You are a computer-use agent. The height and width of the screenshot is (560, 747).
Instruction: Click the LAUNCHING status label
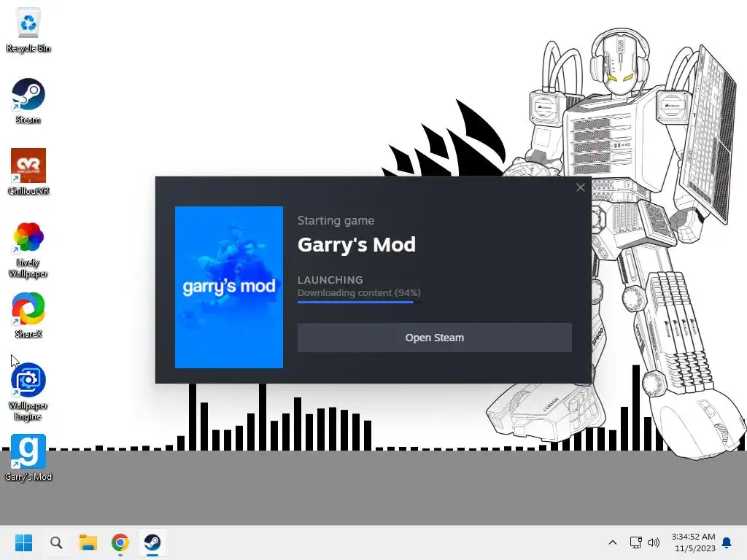click(330, 280)
